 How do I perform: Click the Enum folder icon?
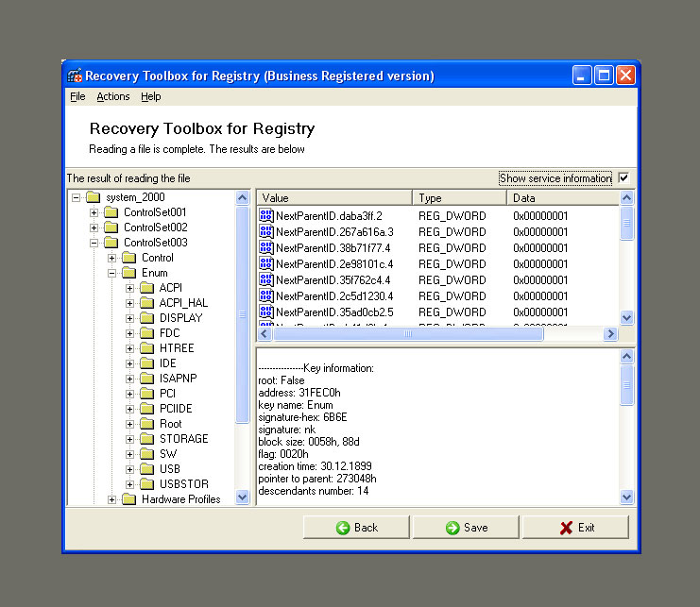[x=129, y=273]
